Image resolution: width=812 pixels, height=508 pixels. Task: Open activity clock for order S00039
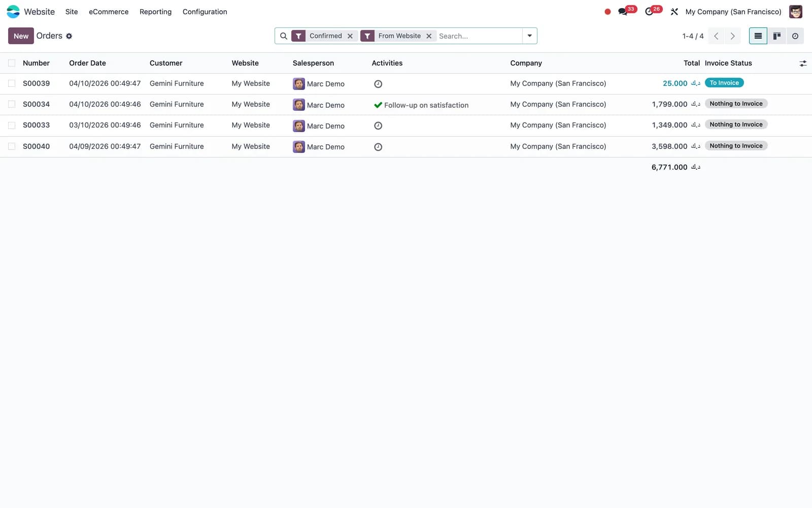coord(378,84)
